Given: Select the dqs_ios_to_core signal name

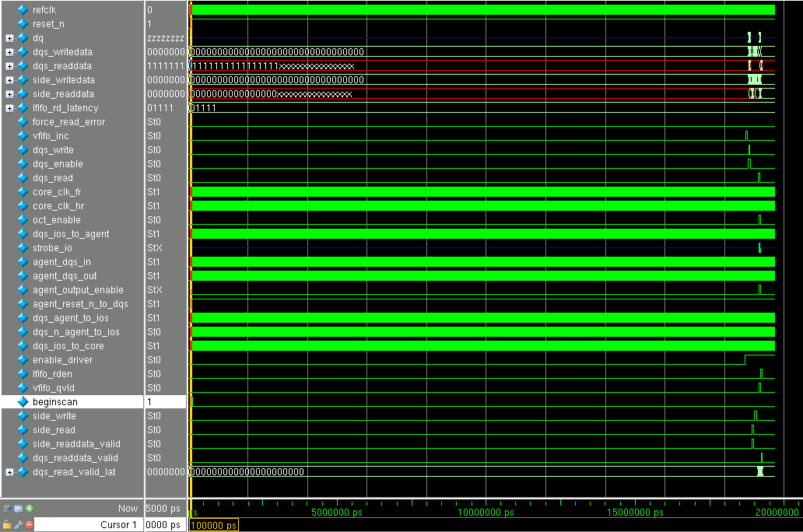Looking at the screenshot, I should pos(68,346).
